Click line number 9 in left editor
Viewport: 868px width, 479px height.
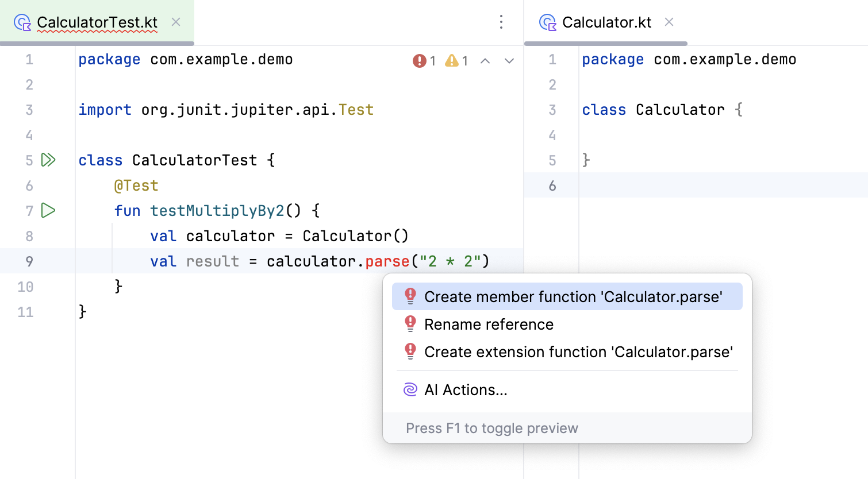click(x=29, y=261)
